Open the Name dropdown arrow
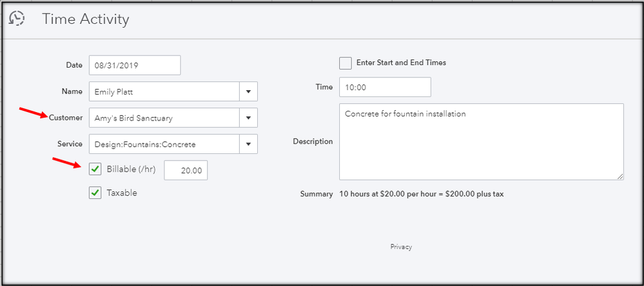This screenshot has height=286, width=644. coord(248,91)
